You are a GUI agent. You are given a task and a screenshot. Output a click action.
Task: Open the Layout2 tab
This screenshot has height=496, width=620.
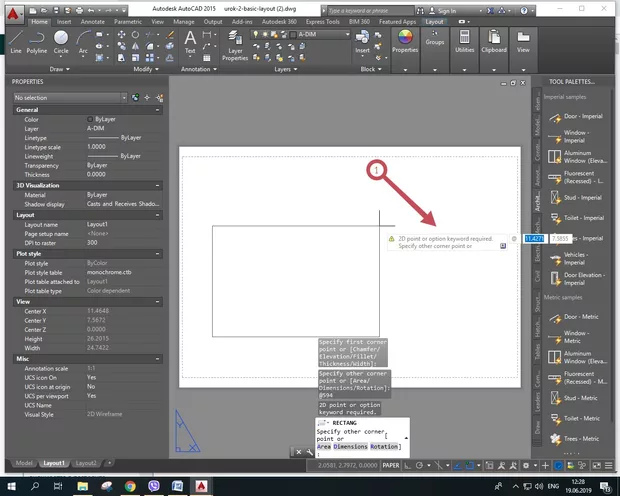tap(88, 464)
